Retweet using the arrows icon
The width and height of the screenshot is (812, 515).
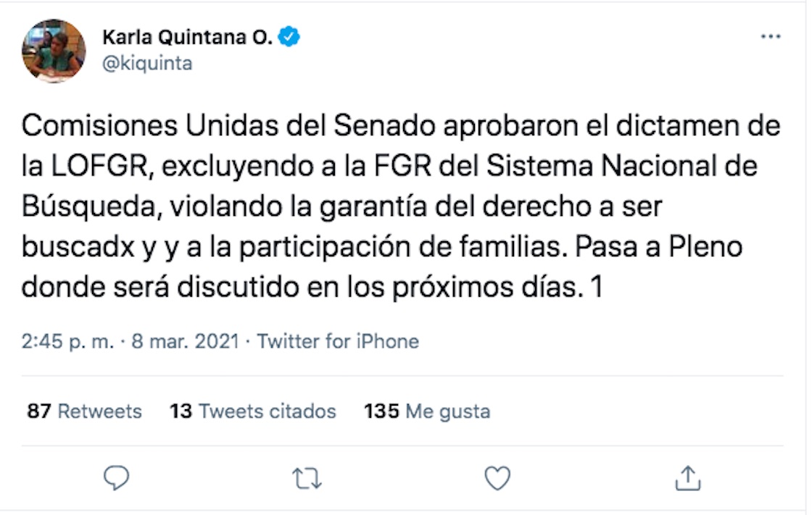coord(307,478)
